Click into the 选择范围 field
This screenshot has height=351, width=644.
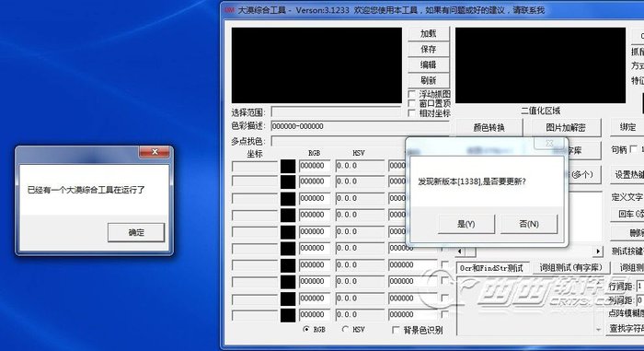336,112
